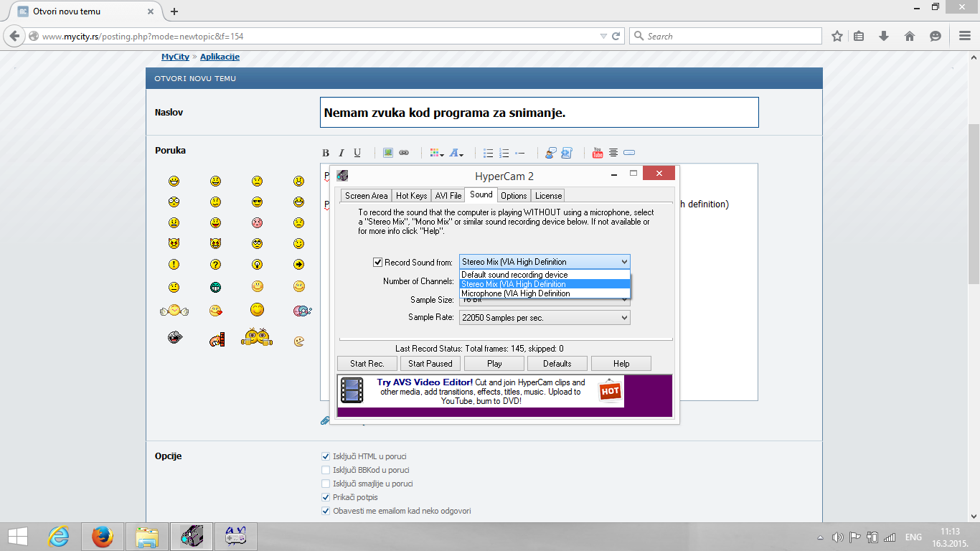Toggle the Prikači potpis checkbox
The height and width of the screenshot is (551, 980).
tap(326, 497)
